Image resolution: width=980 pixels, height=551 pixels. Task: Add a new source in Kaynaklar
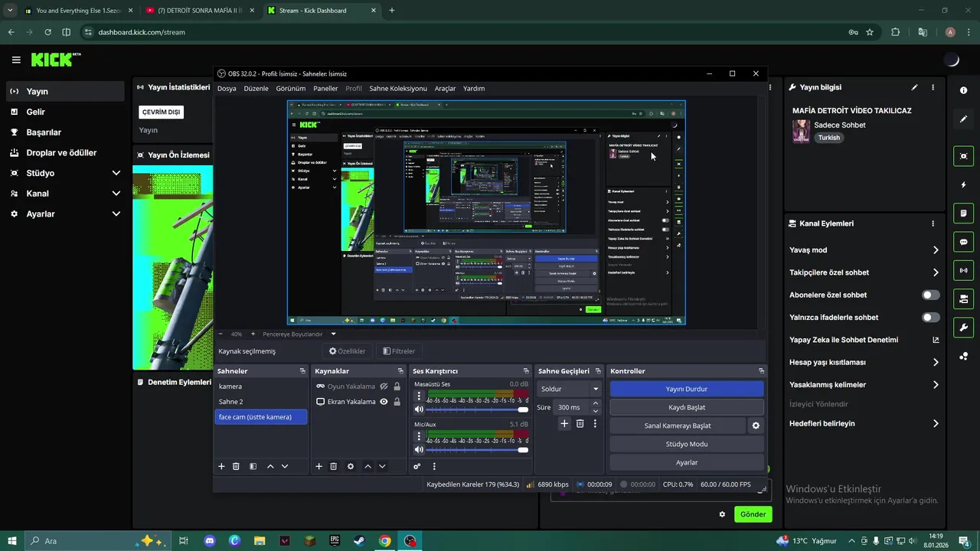coord(318,466)
